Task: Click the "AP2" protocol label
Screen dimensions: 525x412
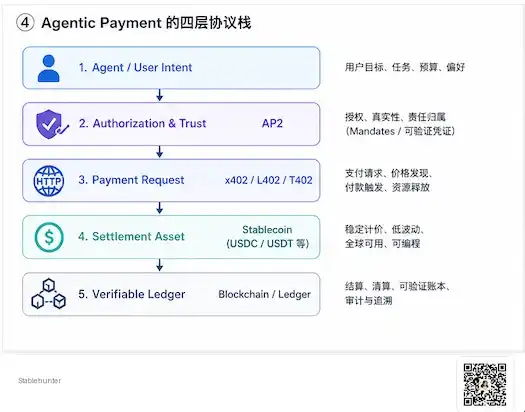Action: [272, 123]
